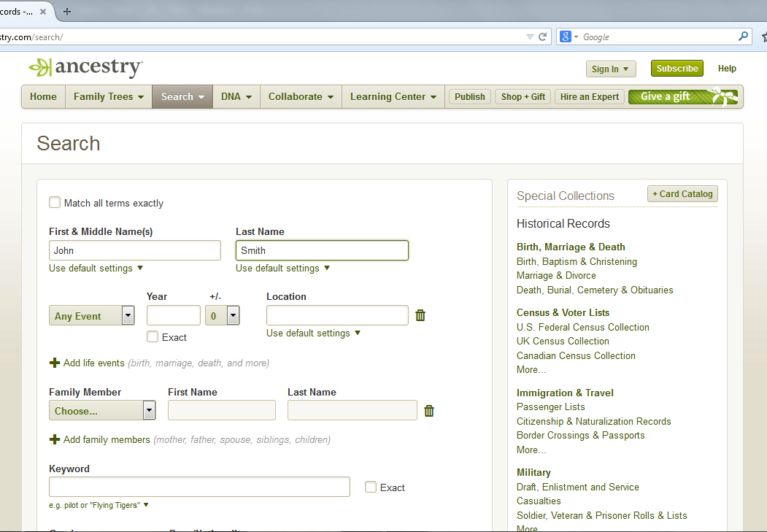The height and width of the screenshot is (532, 767).
Task: Open a new browser tab with plus
Action: pyautogui.click(x=67, y=11)
